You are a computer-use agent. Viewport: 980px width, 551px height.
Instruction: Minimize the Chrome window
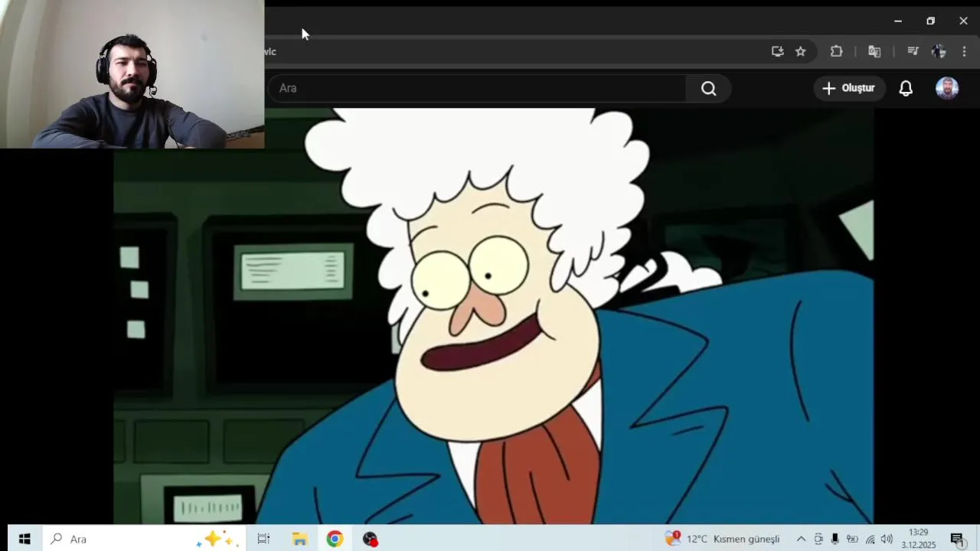click(x=898, y=21)
